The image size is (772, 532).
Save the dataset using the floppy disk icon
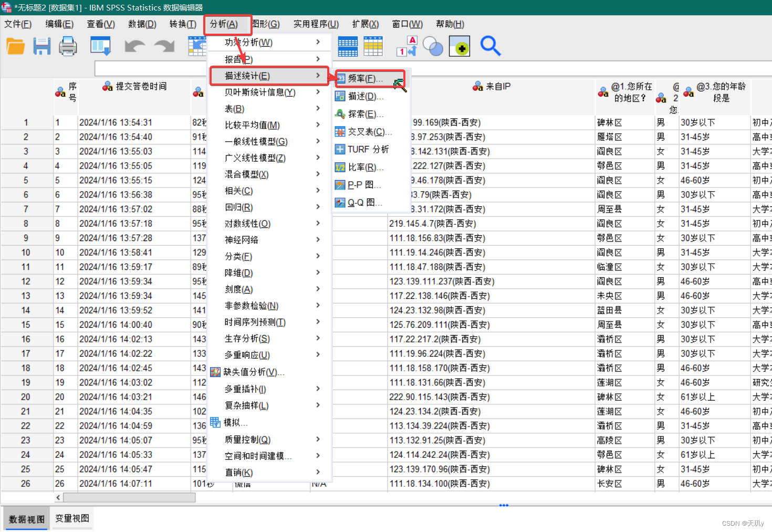42,46
